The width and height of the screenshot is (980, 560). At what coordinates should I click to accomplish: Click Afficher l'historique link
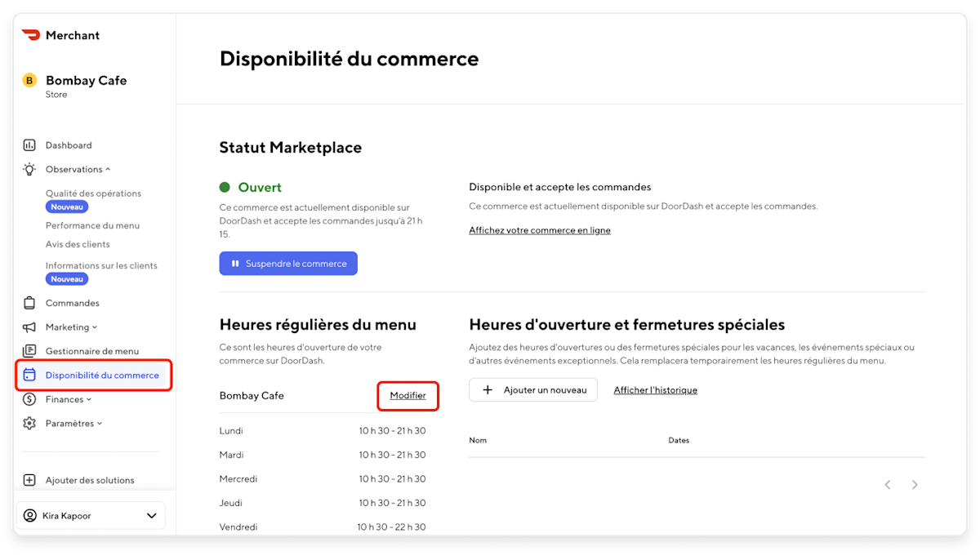656,390
